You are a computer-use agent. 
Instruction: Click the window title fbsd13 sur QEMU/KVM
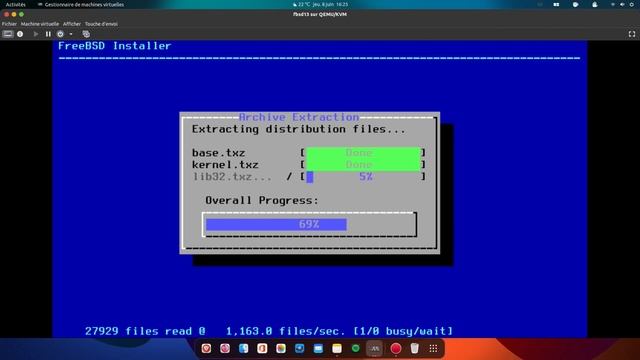coord(320,14)
